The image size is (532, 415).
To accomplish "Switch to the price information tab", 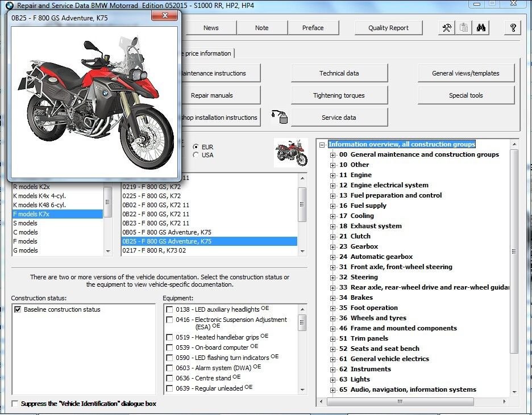I will [207, 53].
